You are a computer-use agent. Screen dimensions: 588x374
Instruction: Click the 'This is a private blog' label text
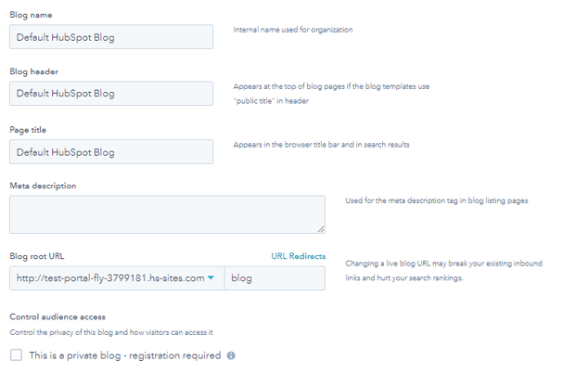[124, 355]
